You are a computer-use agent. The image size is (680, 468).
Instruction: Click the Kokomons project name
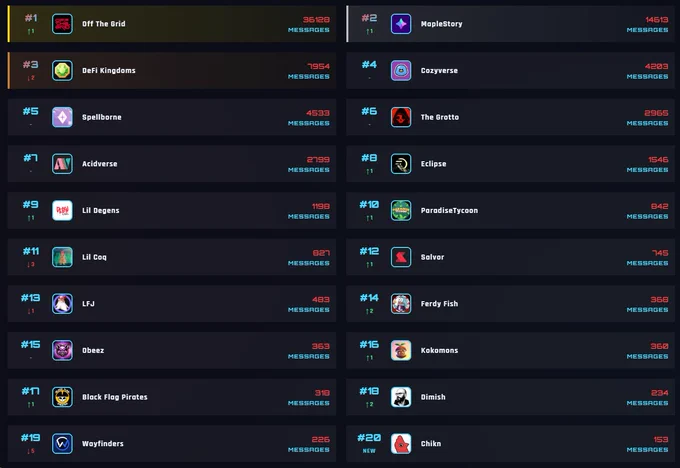(439, 350)
